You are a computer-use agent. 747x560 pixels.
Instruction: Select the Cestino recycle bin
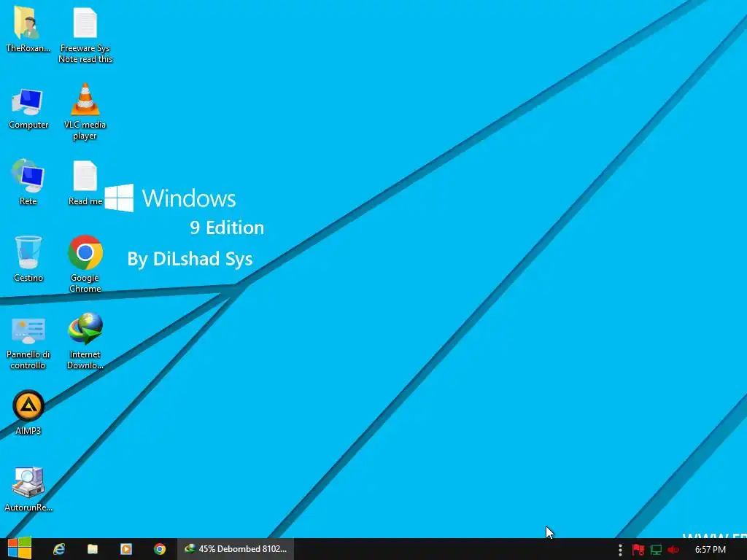[28, 259]
